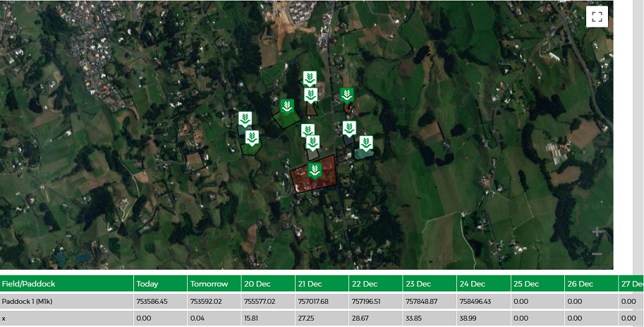Click the Field/Paddock column header
Screen dimensions: 644x327
pos(66,284)
